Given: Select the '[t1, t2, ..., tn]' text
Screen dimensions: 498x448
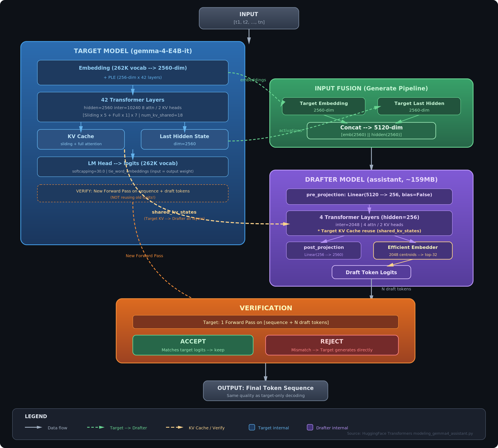Looking at the screenshot, I should (249, 22).
